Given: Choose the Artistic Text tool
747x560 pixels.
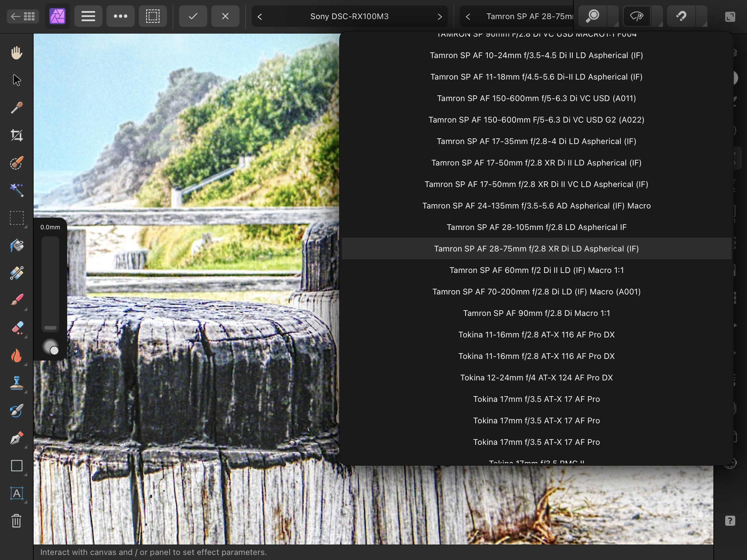Looking at the screenshot, I should pyautogui.click(x=16, y=494).
